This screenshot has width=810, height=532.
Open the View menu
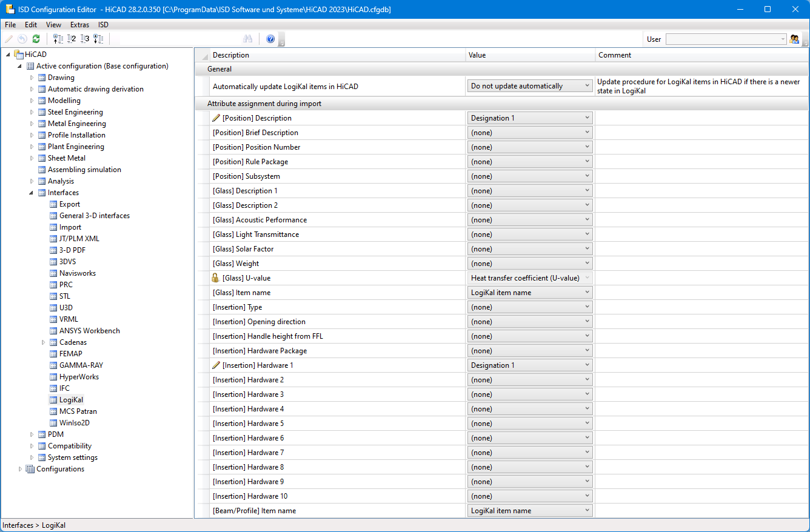click(x=53, y=25)
